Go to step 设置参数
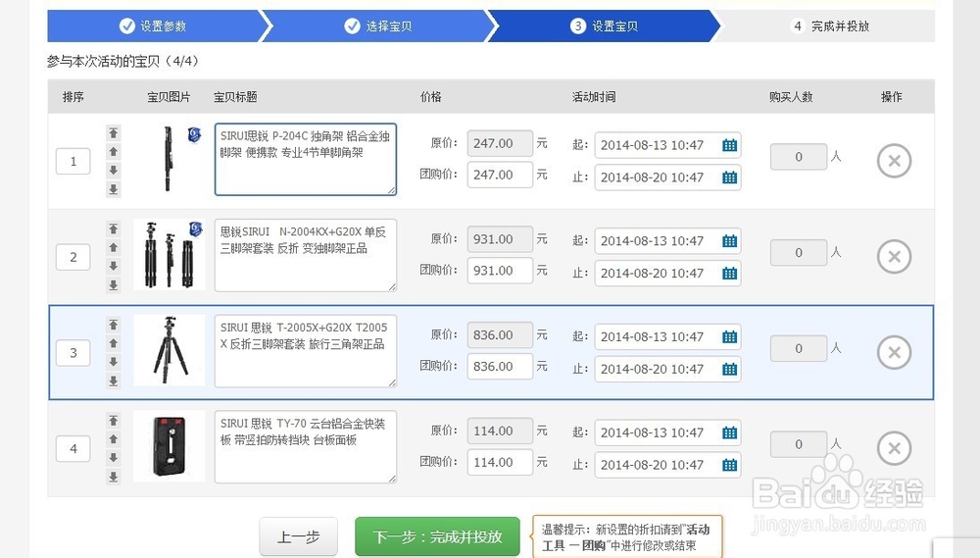This screenshot has height=558, width=980. (153, 25)
